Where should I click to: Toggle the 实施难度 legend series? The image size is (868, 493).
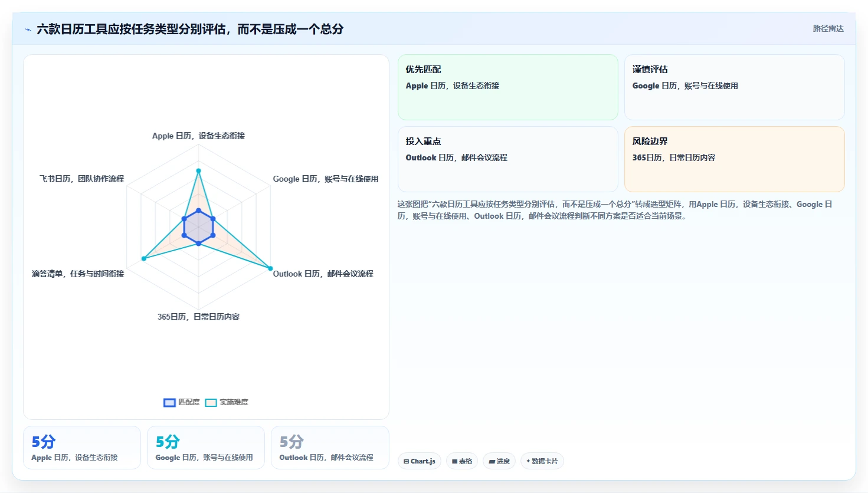[x=227, y=402]
